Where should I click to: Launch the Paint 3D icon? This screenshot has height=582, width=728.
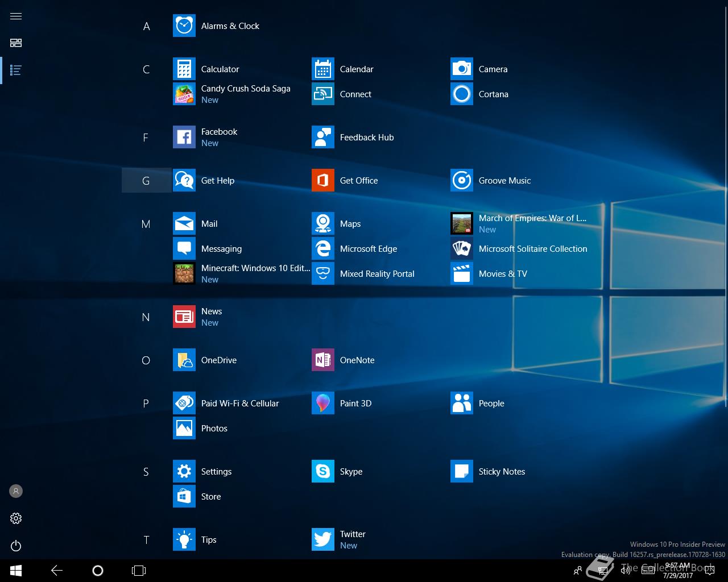coord(323,404)
